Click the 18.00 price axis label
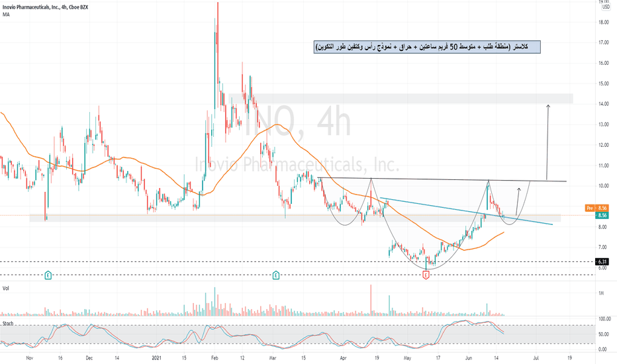 [x=603, y=22]
